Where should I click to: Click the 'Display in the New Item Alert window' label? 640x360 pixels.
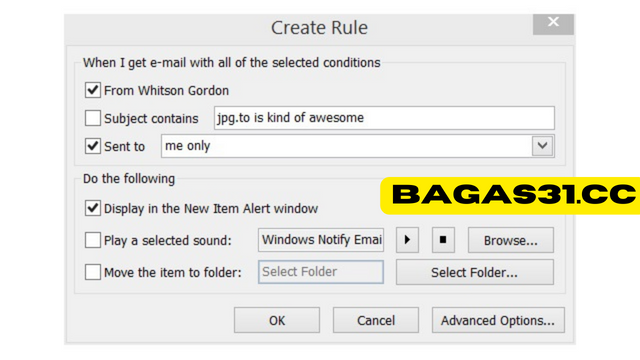click(x=211, y=209)
